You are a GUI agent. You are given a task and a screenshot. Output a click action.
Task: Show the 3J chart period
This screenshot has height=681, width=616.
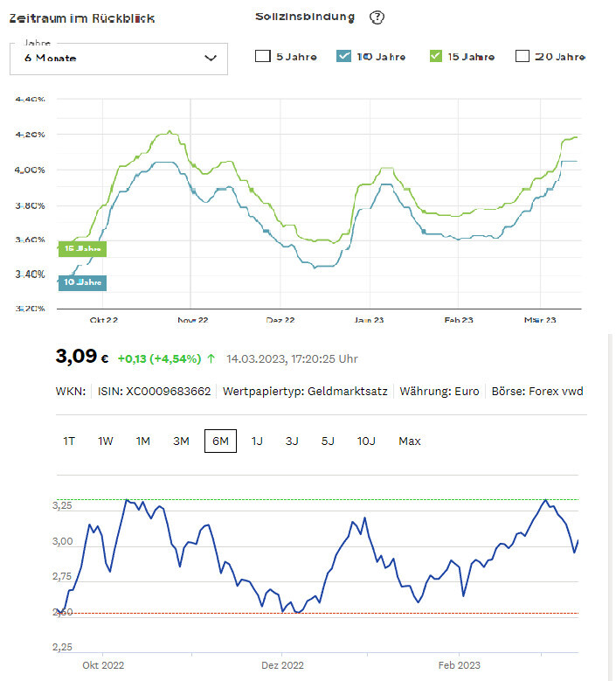point(292,441)
